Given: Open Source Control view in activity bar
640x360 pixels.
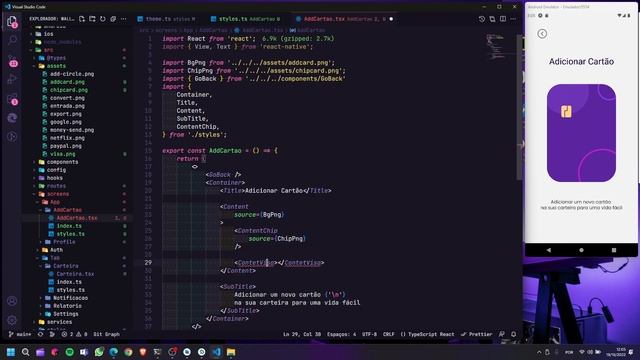Looking at the screenshot, I should [x=12, y=60].
